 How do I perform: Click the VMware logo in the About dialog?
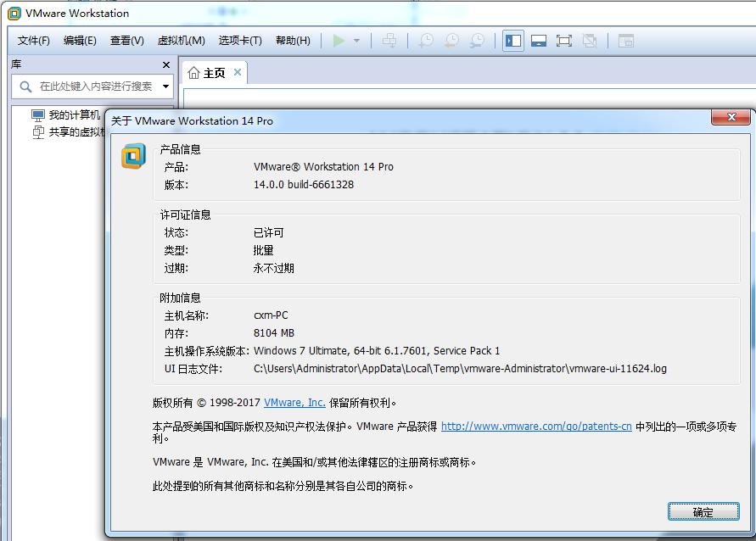coord(133,156)
